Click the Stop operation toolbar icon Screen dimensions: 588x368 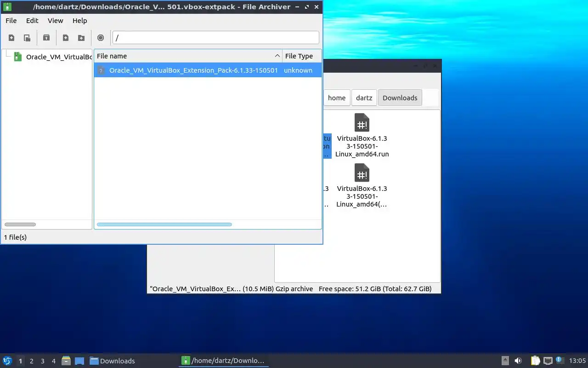[x=101, y=38]
